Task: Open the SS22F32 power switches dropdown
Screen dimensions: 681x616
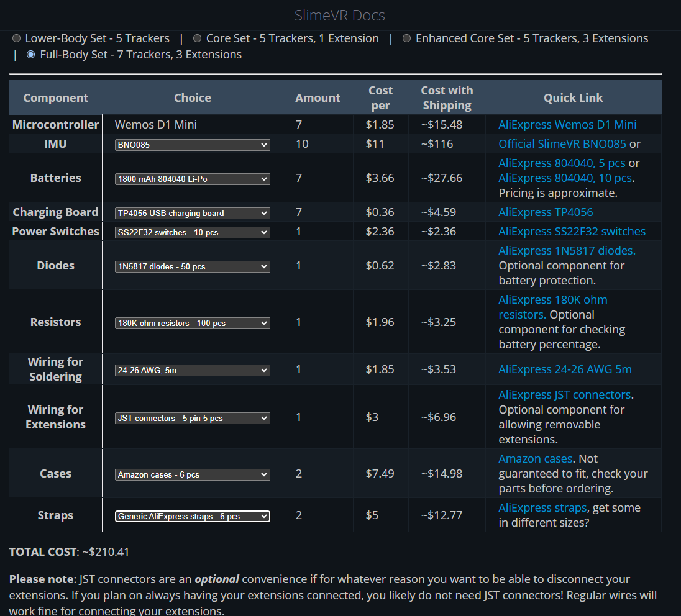Action: (x=193, y=232)
